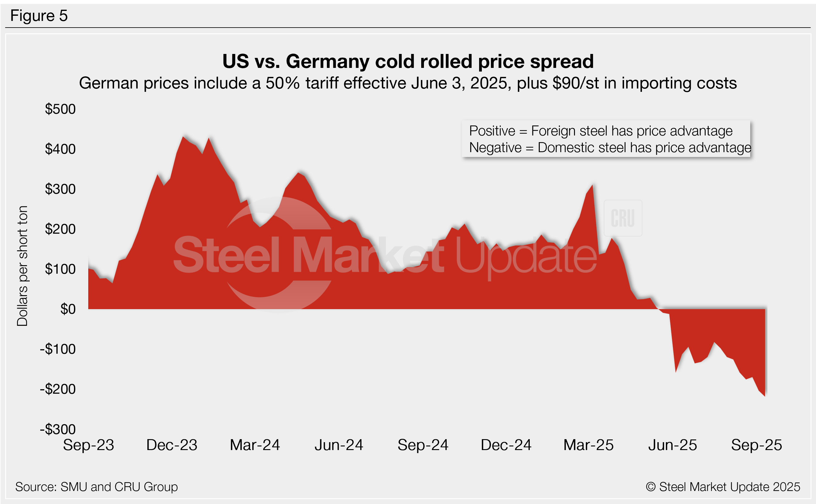Click the Mar-24 x-axis label

(255, 445)
